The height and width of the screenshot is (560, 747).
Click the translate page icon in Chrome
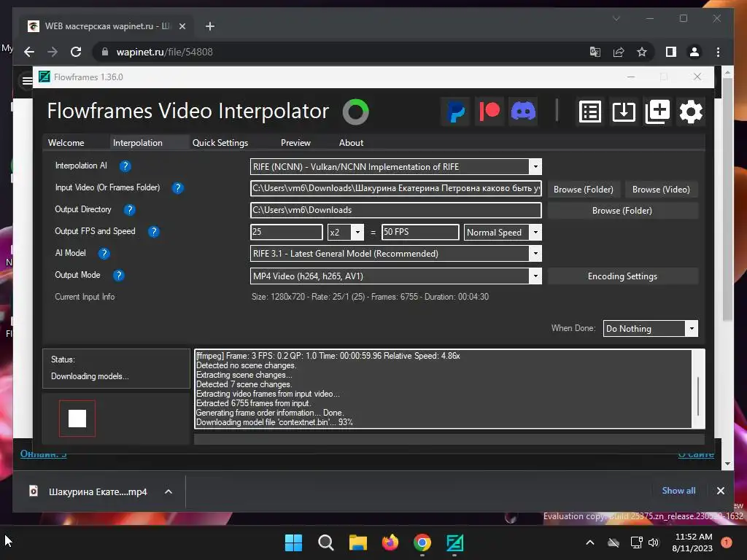point(595,52)
